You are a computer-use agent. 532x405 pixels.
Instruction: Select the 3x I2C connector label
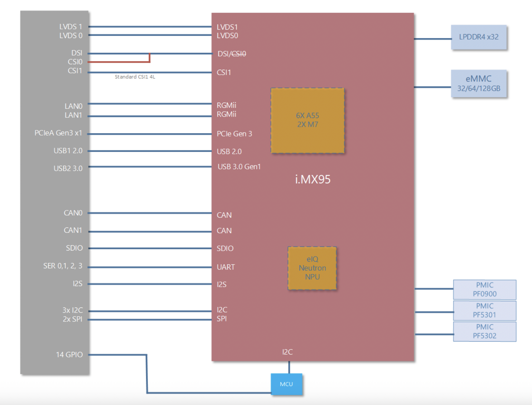pos(72,310)
